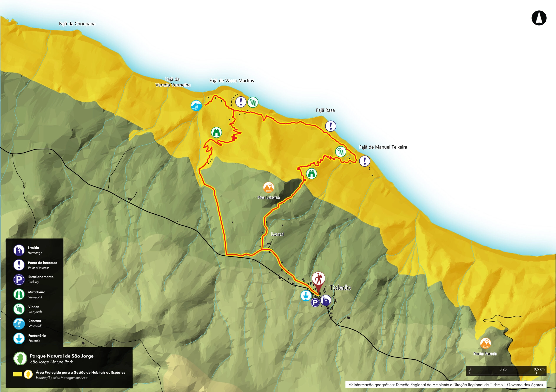The height and width of the screenshot is (392, 556).
Task: Click the Pico Loicano 489m peak icon
Action: coord(269,188)
